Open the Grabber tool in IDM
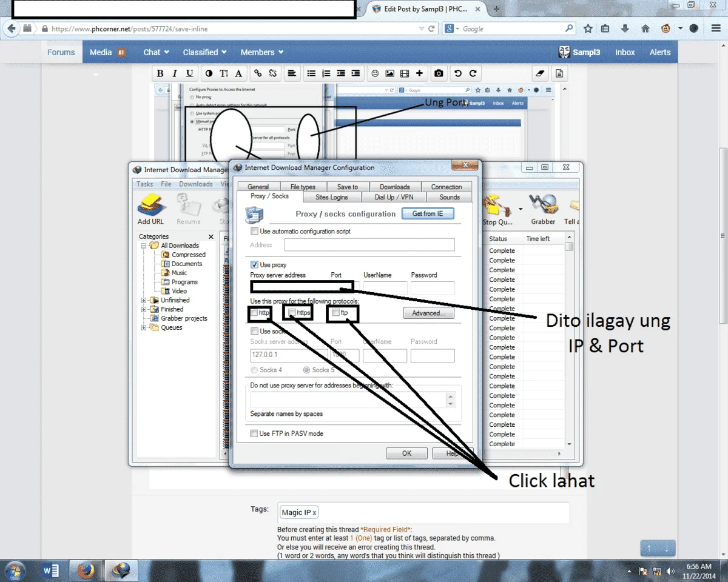This screenshot has height=582, width=728. coord(543,210)
